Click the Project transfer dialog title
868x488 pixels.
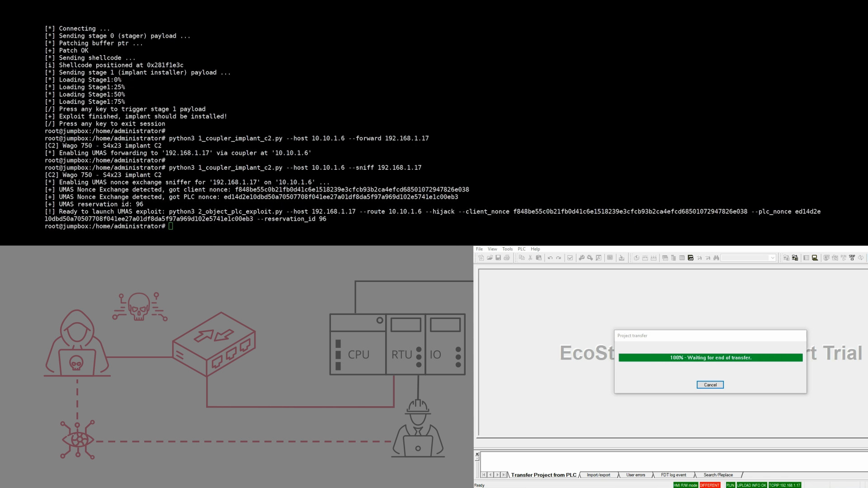(x=632, y=336)
